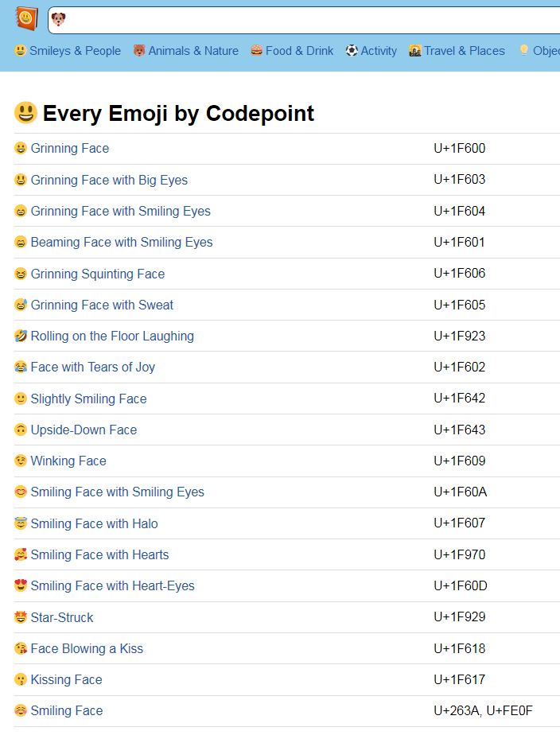Click the Face with Tears of Joy emoji icon

pos(21,367)
